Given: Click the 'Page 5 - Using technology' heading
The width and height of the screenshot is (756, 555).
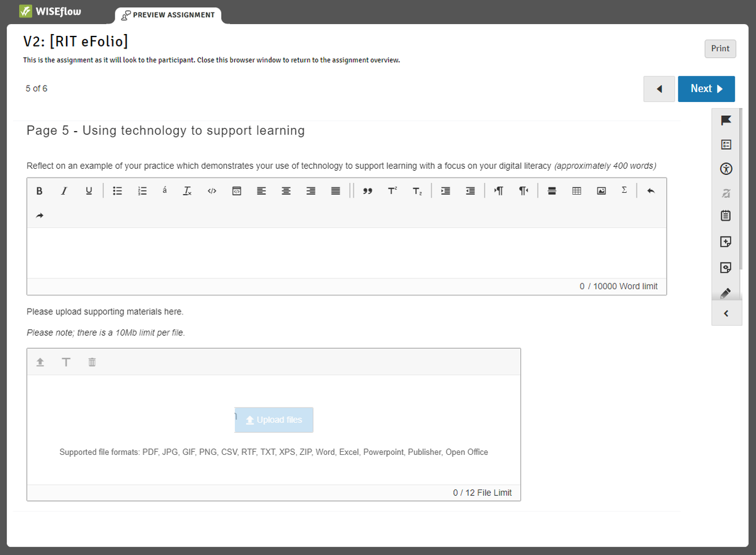Looking at the screenshot, I should click(166, 130).
